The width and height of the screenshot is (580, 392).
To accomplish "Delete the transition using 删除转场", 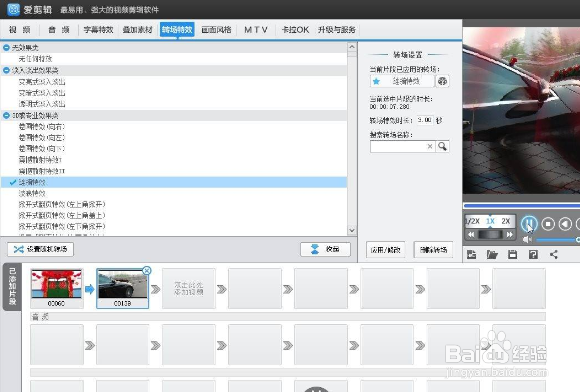I will [433, 249].
